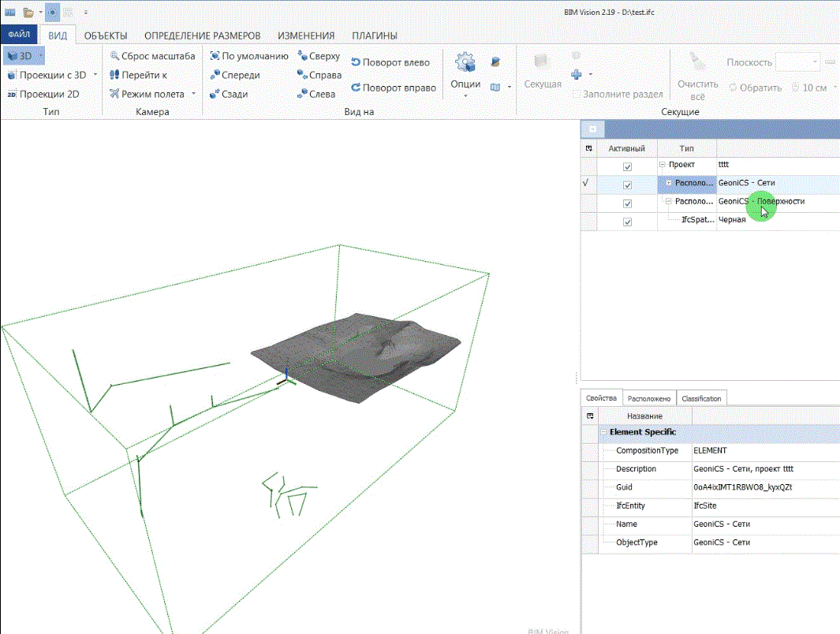
Task: Open the Расположено properties tab
Action: (649, 398)
